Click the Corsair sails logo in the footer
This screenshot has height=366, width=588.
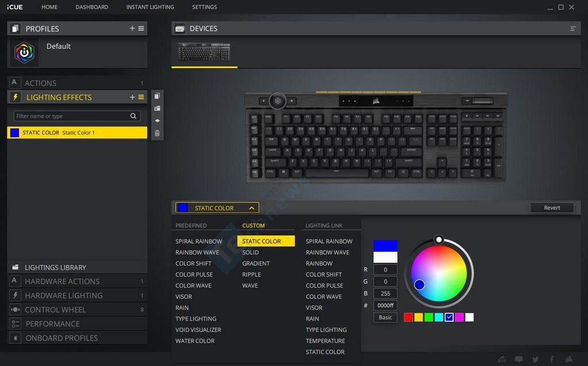pos(568,359)
